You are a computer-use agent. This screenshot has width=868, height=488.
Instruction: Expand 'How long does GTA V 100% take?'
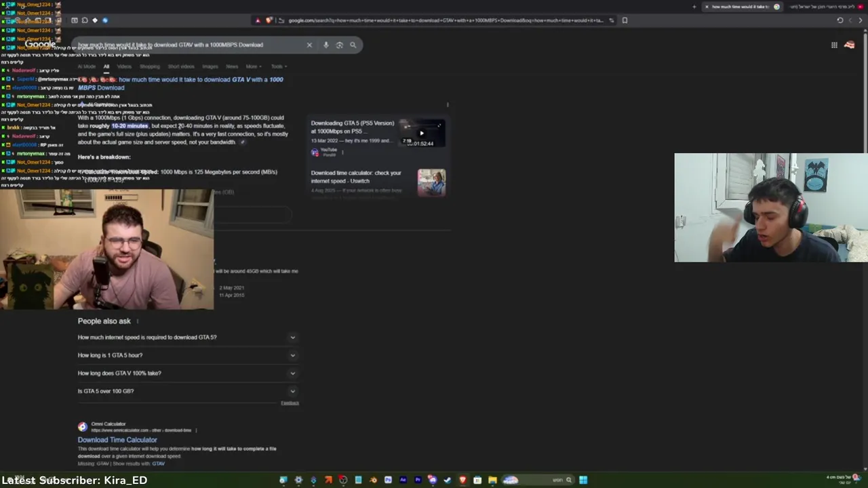pos(188,373)
